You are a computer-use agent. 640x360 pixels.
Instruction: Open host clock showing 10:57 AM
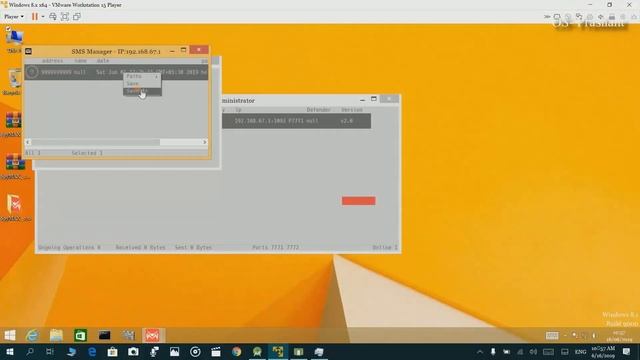603,352
